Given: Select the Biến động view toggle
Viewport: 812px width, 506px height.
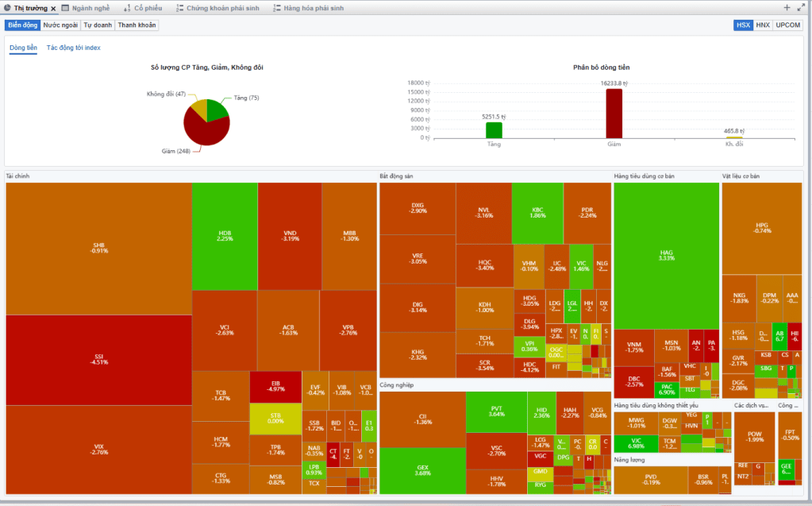Looking at the screenshot, I should coord(23,25).
